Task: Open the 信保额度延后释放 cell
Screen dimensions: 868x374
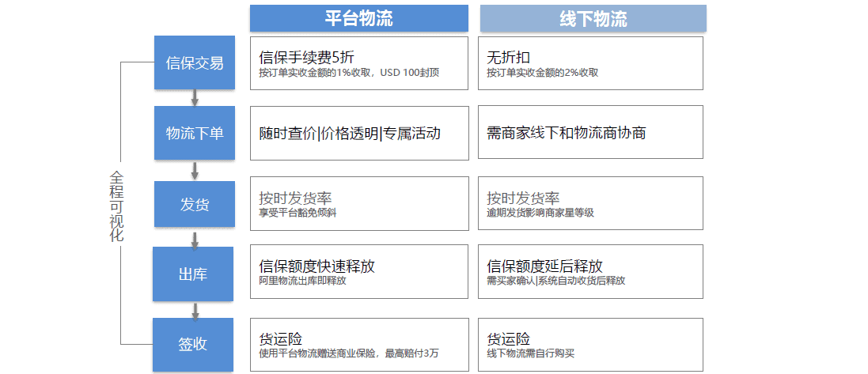Action: point(590,272)
